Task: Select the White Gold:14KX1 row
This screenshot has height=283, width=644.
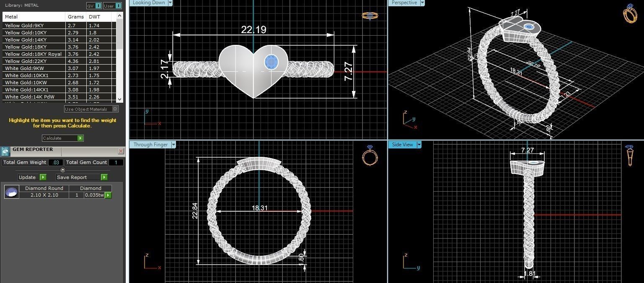Action: [59, 90]
